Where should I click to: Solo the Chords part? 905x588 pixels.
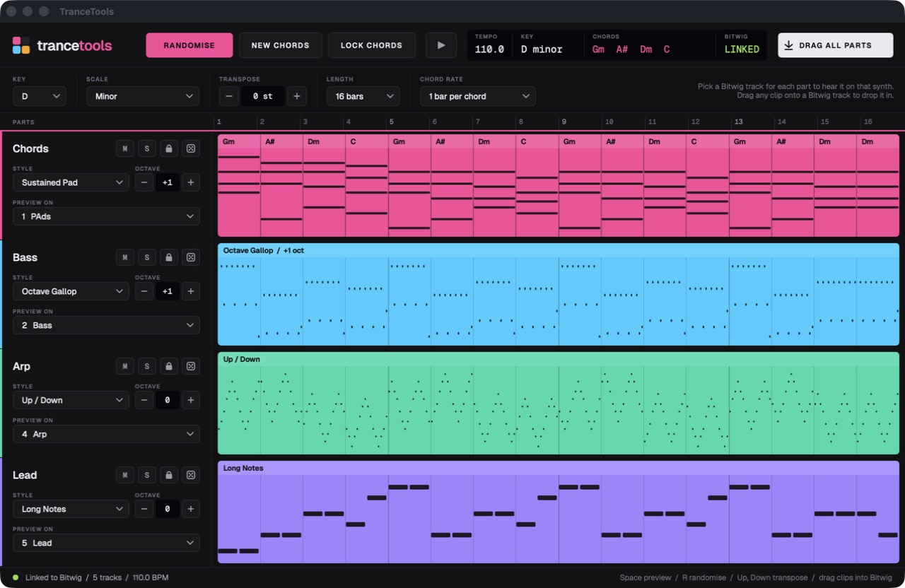(x=146, y=148)
